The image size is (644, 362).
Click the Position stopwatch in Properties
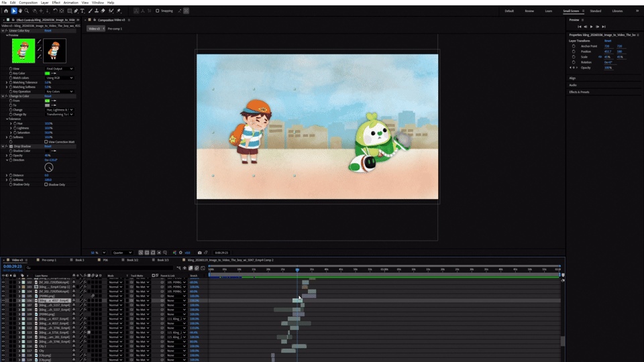(574, 52)
